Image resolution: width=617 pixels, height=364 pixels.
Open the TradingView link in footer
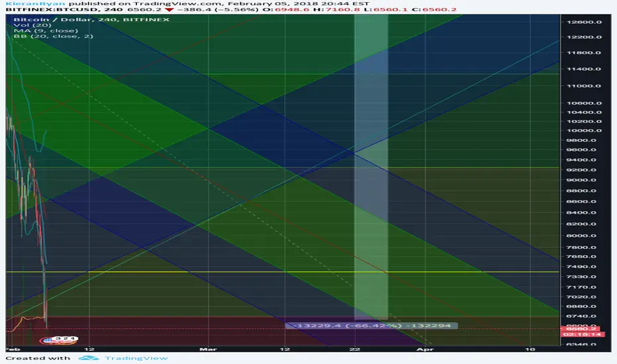click(x=136, y=358)
